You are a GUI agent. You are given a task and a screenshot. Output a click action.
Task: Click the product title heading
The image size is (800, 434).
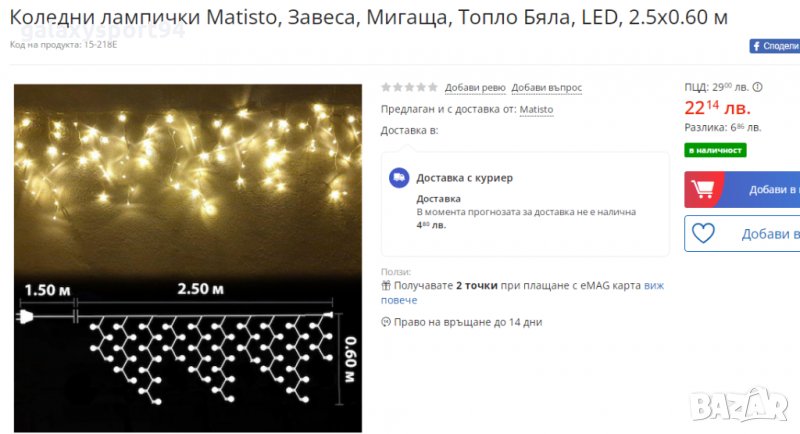[x=368, y=17]
